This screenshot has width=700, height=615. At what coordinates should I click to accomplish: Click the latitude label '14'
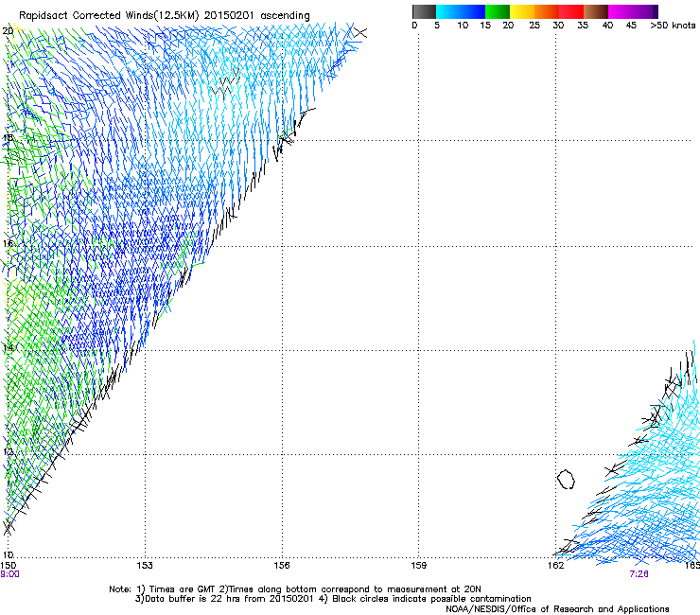click(8, 348)
